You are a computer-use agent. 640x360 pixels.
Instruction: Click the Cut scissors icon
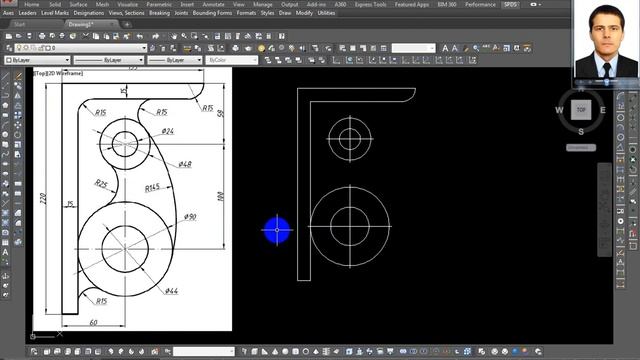tap(85, 36)
